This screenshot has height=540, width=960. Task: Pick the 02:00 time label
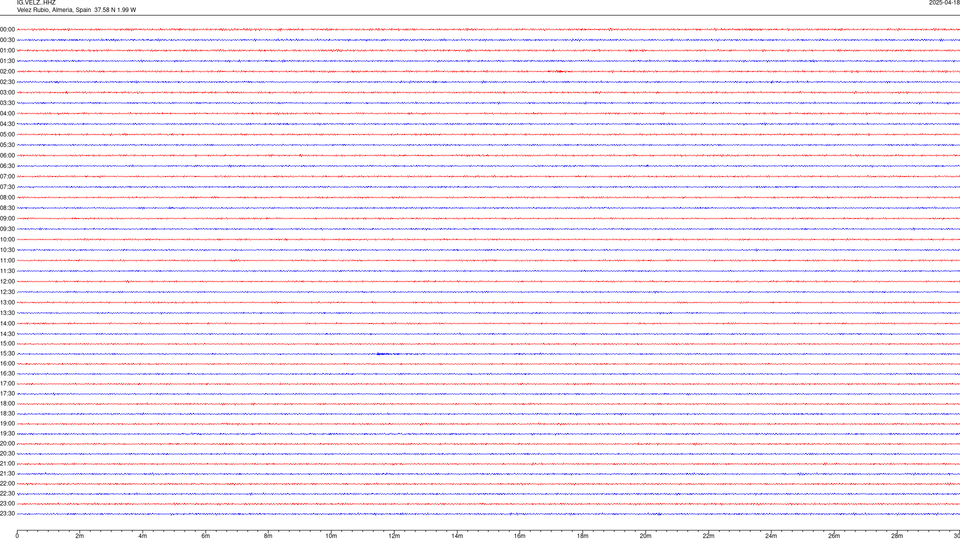point(7,72)
